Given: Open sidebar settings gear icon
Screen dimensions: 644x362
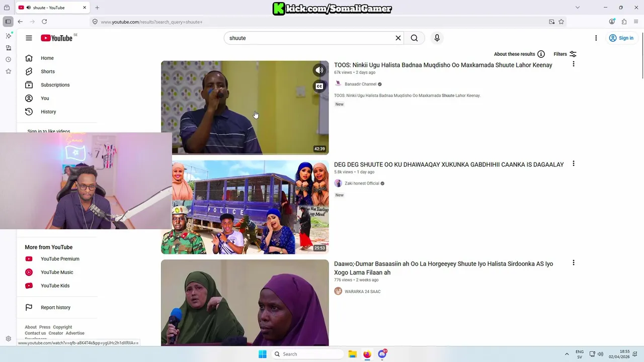Looking at the screenshot, I should 8,339.
